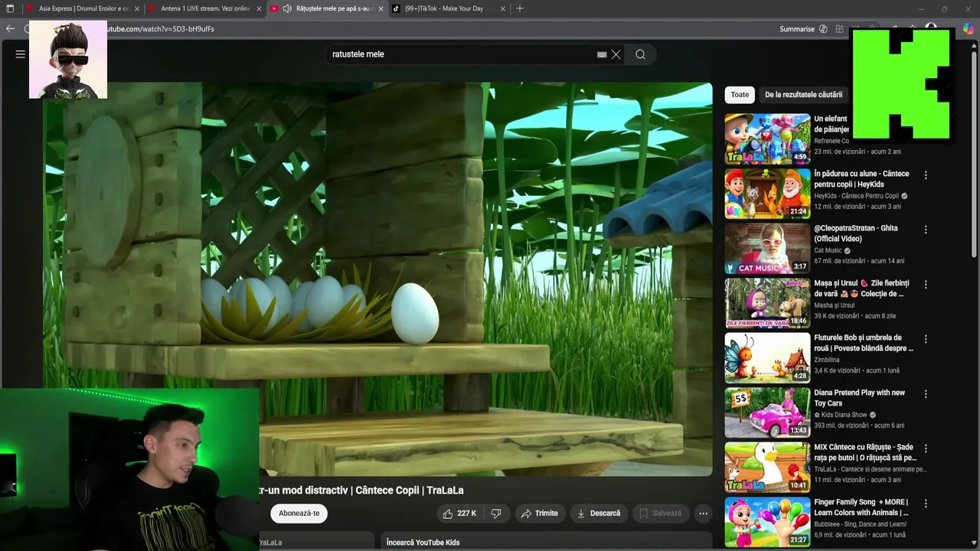Close the Rățuștele mele YouTube tab
This screenshot has height=551, width=980.
(x=381, y=9)
